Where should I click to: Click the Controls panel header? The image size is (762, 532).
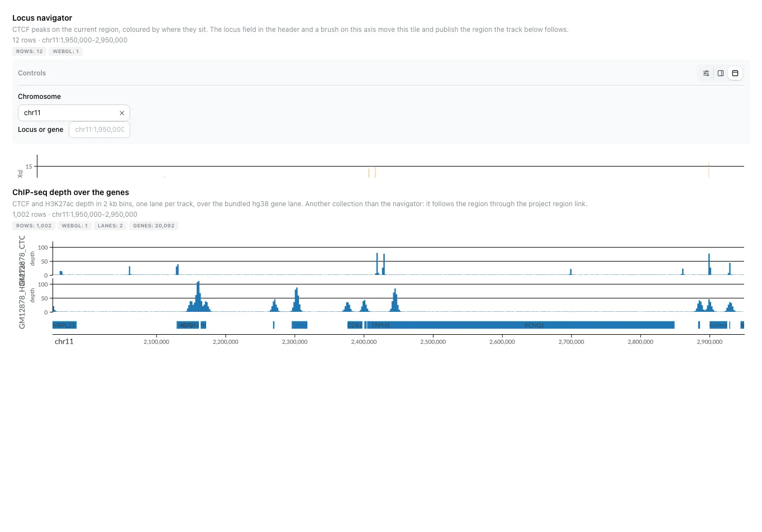(x=32, y=73)
